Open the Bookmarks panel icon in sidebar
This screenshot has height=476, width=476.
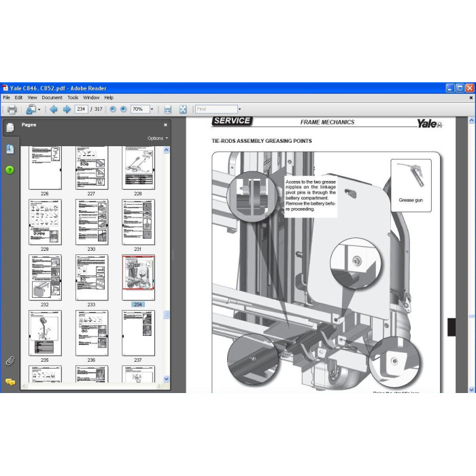click(10, 149)
